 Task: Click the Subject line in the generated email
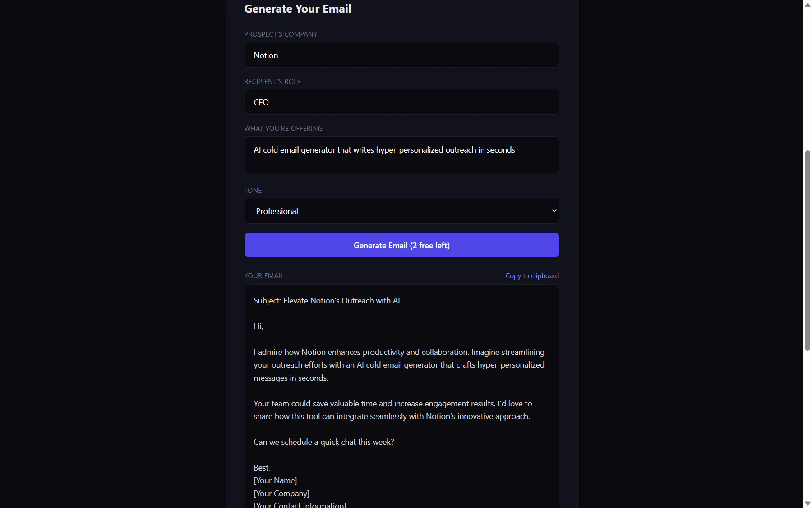coord(327,301)
